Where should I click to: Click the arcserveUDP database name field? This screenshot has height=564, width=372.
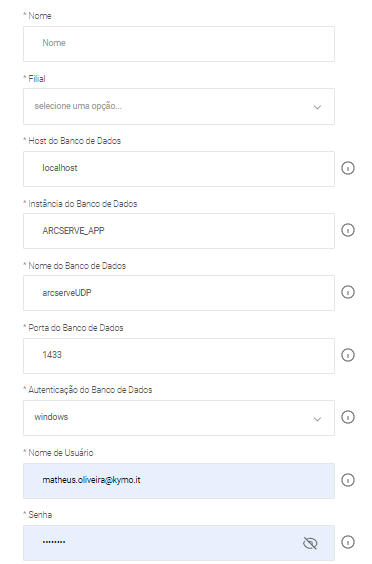point(179,293)
